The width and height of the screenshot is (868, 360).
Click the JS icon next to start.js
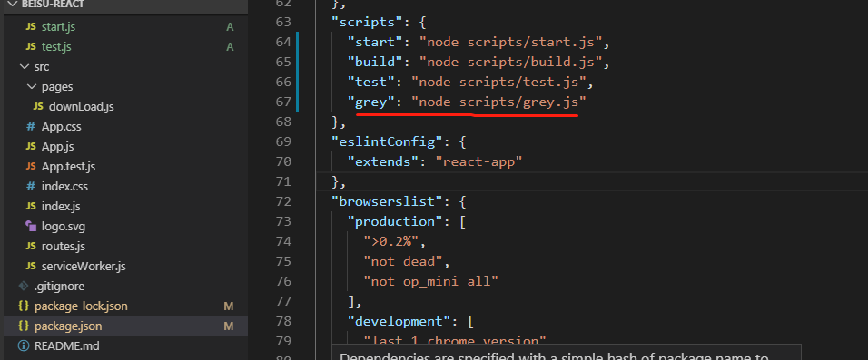click(x=31, y=27)
